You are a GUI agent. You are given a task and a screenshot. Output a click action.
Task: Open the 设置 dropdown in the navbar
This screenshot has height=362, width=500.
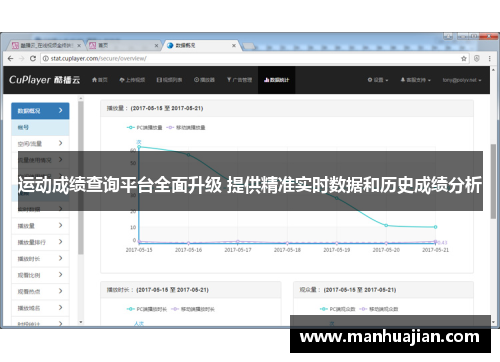click(378, 80)
